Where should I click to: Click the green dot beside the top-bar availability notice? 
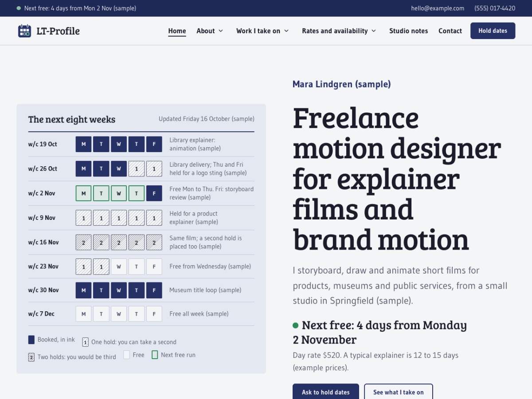pyautogui.click(x=19, y=8)
